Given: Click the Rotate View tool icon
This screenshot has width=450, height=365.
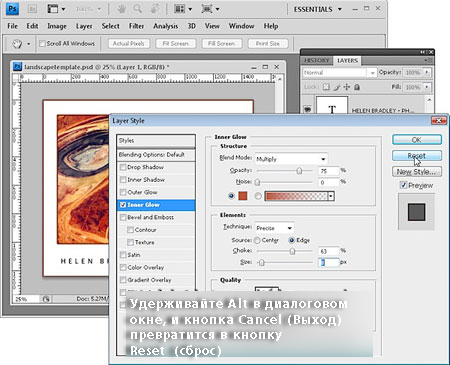Looking at the screenshot, I should 155,9.
